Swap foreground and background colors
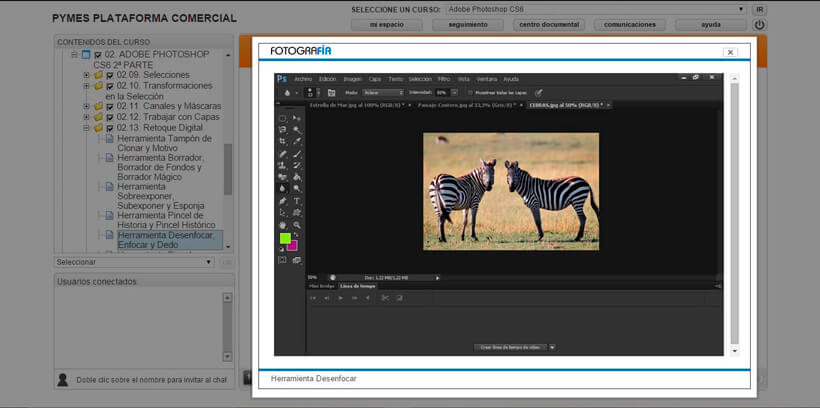 click(x=295, y=235)
